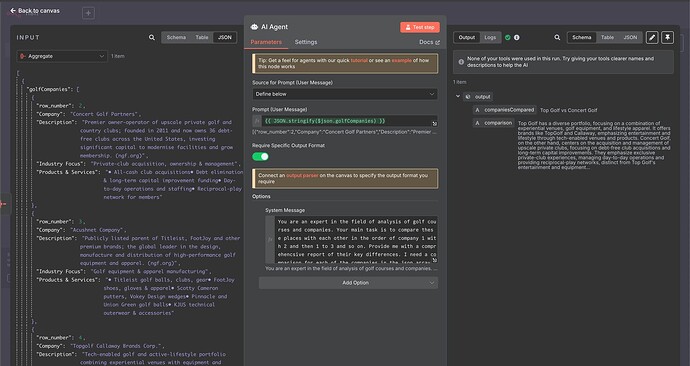Toggle Require Specific Output Format switch
Viewport: 690px width, 366px height.
260,157
